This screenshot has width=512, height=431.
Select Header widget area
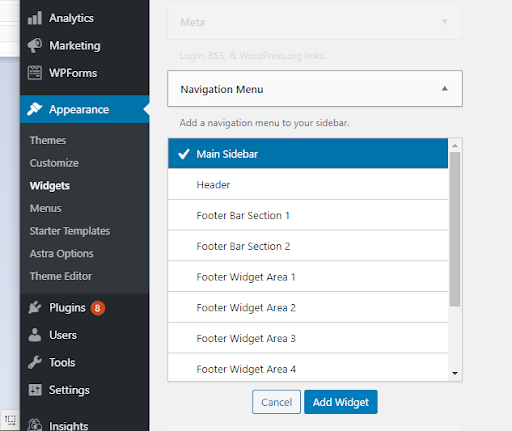click(x=308, y=184)
